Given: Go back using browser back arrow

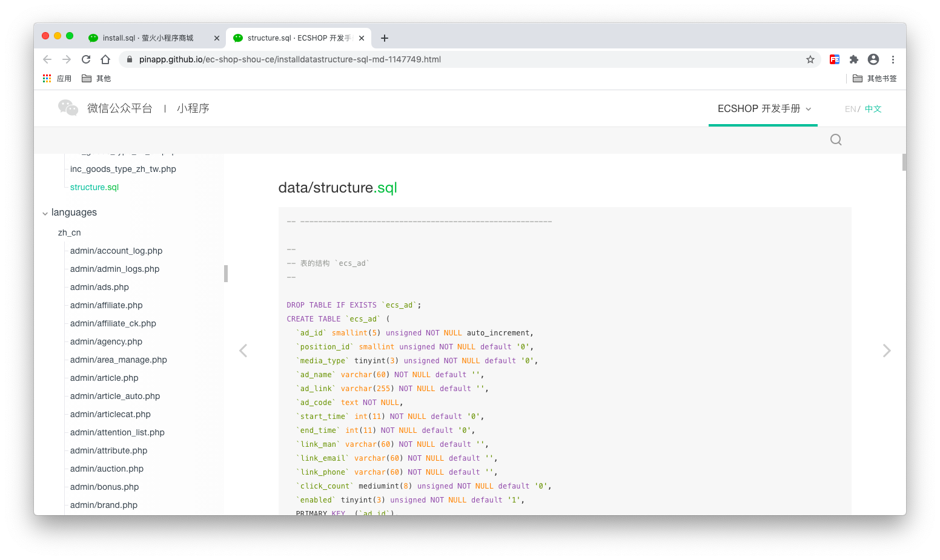Looking at the screenshot, I should point(47,59).
